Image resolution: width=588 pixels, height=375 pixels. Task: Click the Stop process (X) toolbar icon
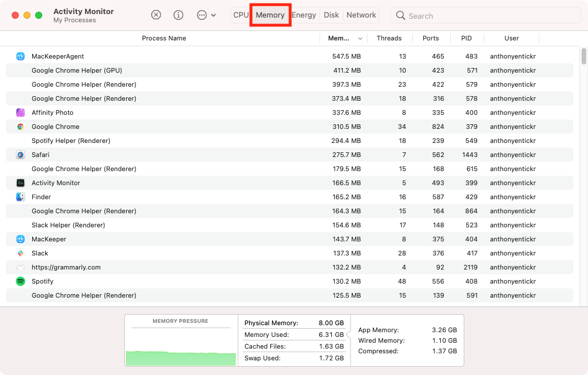coord(156,15)
